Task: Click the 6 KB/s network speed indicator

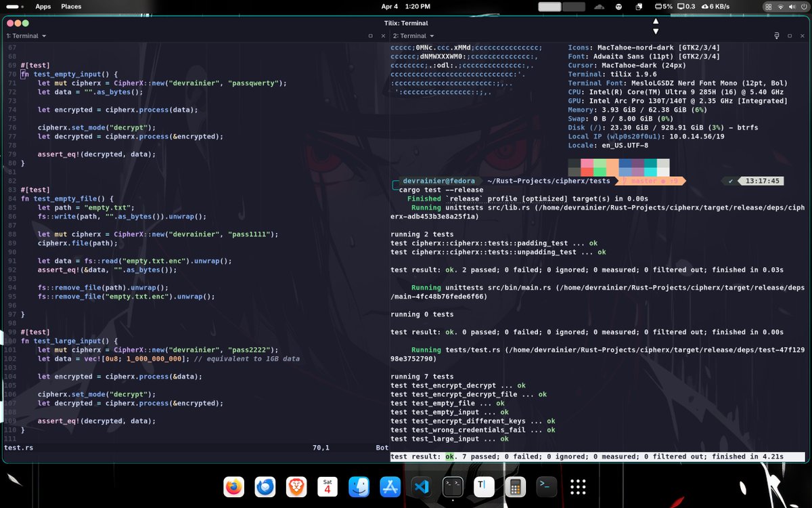Action: coord(715,7)
